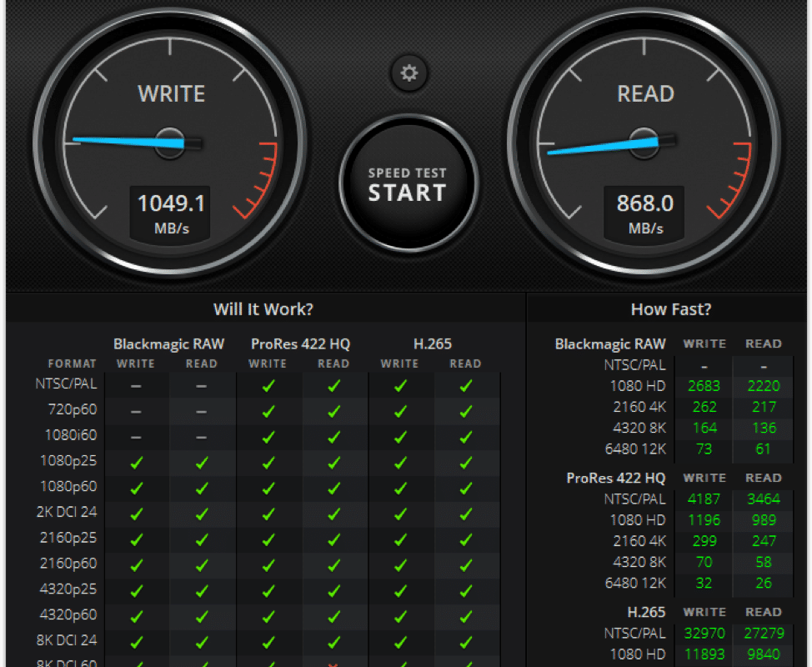The width and height of the screenshot is (812, 667).
Task: Click the 8K DCI 24 format row label
Action: point(67,640)
